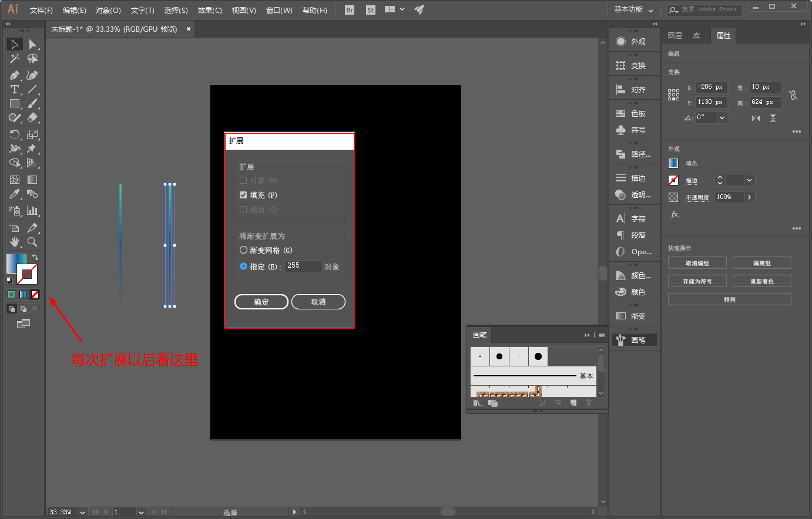
Task: Select the Hand tool
Action: (x=15, y=241)
